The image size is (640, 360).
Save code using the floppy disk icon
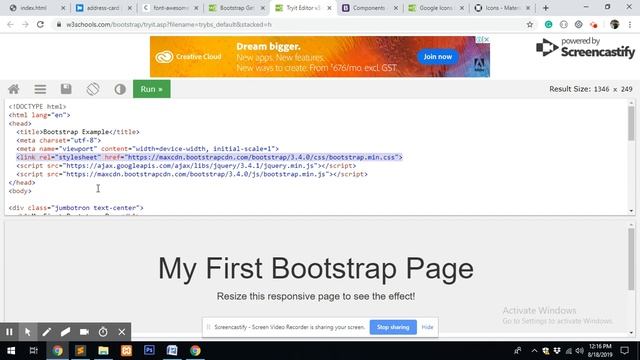point(66,89)
